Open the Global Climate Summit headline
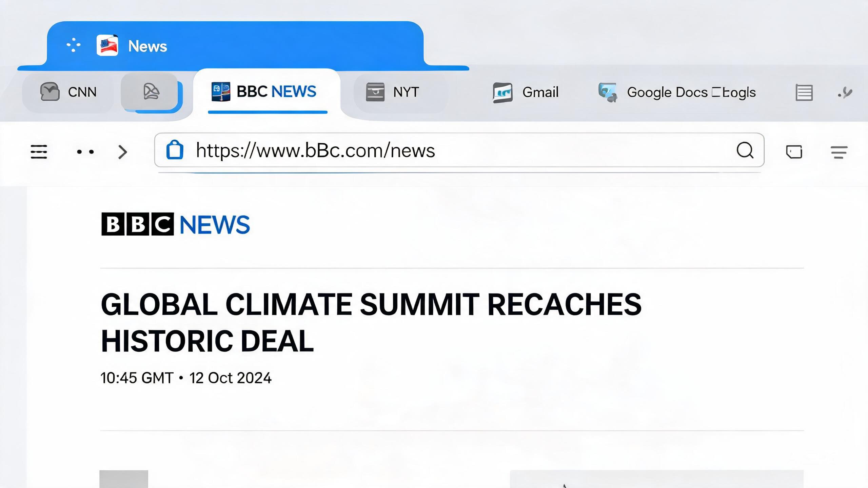This screenshot has height=488, width=868. tap(371, 322)
